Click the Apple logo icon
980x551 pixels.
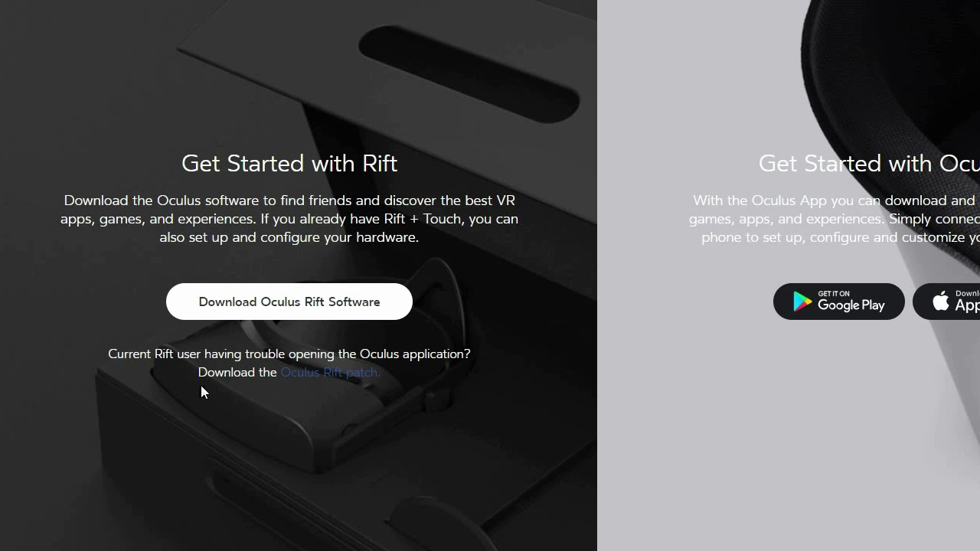pos(941,301)
